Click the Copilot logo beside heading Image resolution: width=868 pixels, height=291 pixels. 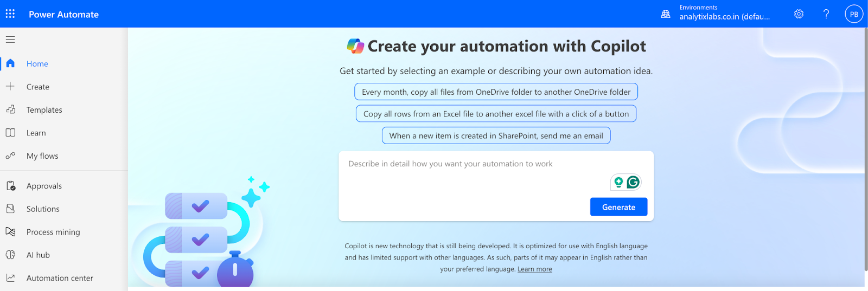(355, 46)
